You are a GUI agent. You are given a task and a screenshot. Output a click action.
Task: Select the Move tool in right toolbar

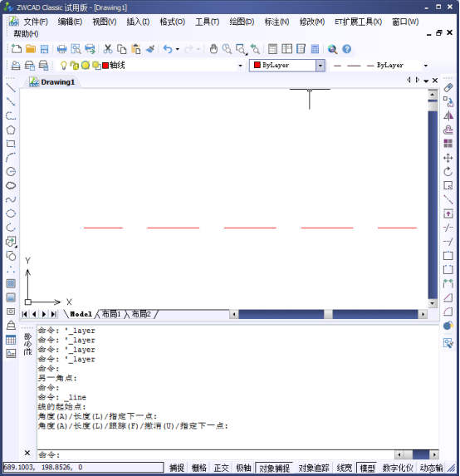point(448,158)
